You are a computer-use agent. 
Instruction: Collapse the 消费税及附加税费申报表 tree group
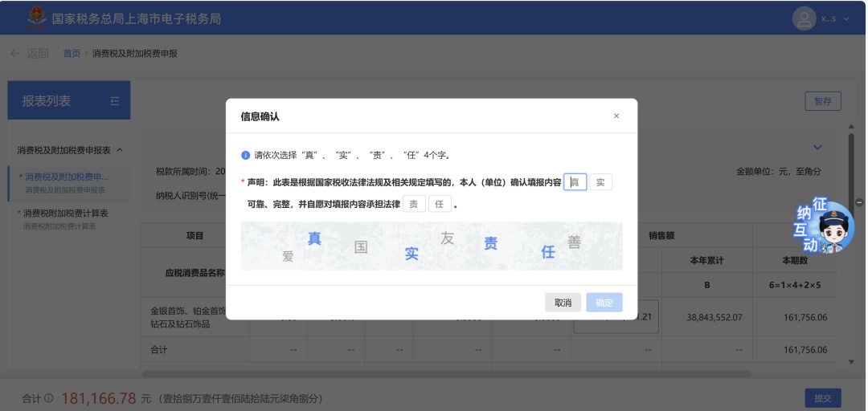coord(120,150)
